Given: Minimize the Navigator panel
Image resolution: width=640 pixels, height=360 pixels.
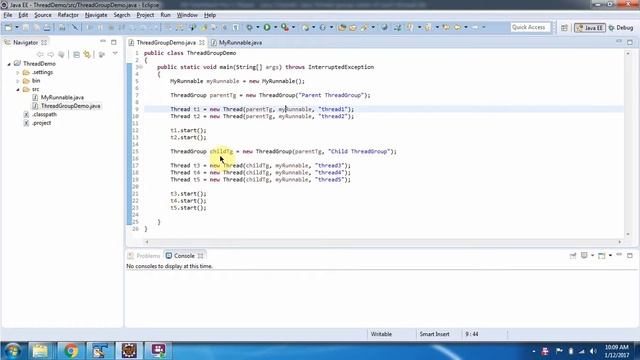Looking at the screenshot, I should coord(103,42).
